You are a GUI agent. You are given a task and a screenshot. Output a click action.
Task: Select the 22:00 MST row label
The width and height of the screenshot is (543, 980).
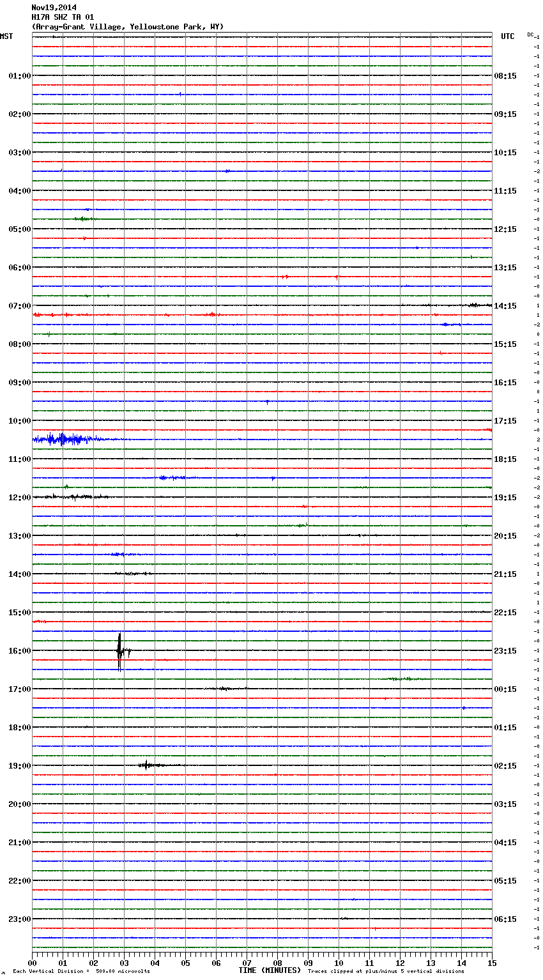tap(19, 881)
